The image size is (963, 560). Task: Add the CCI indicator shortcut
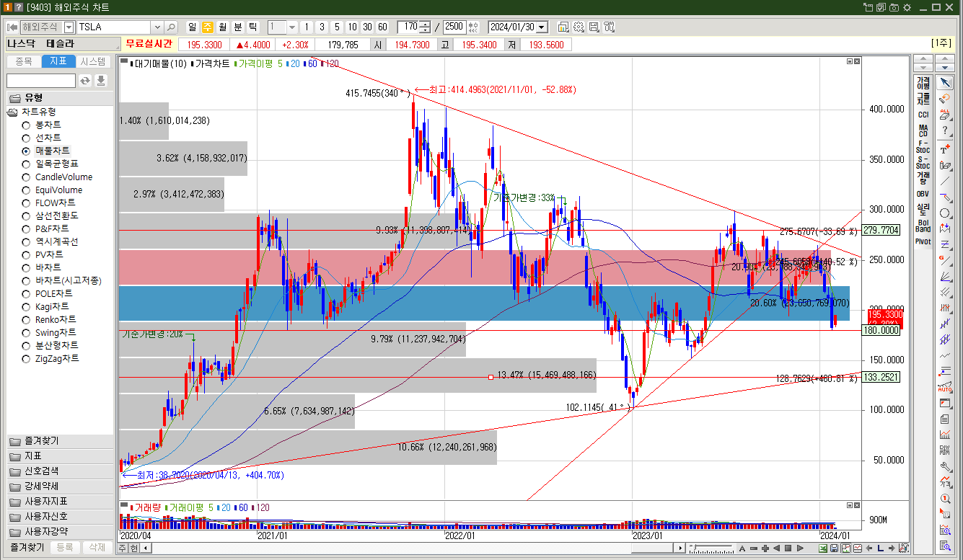click(x=923, y=115)
